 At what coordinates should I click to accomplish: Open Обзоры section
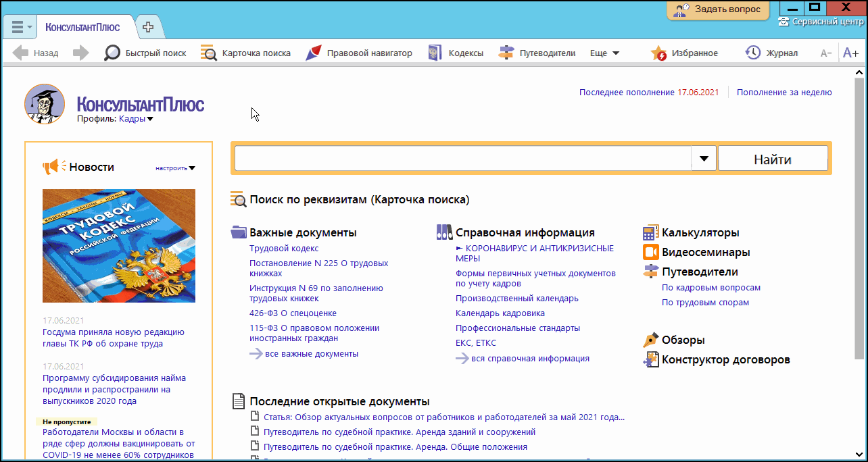pyautogui.click(x=683, y=340)
